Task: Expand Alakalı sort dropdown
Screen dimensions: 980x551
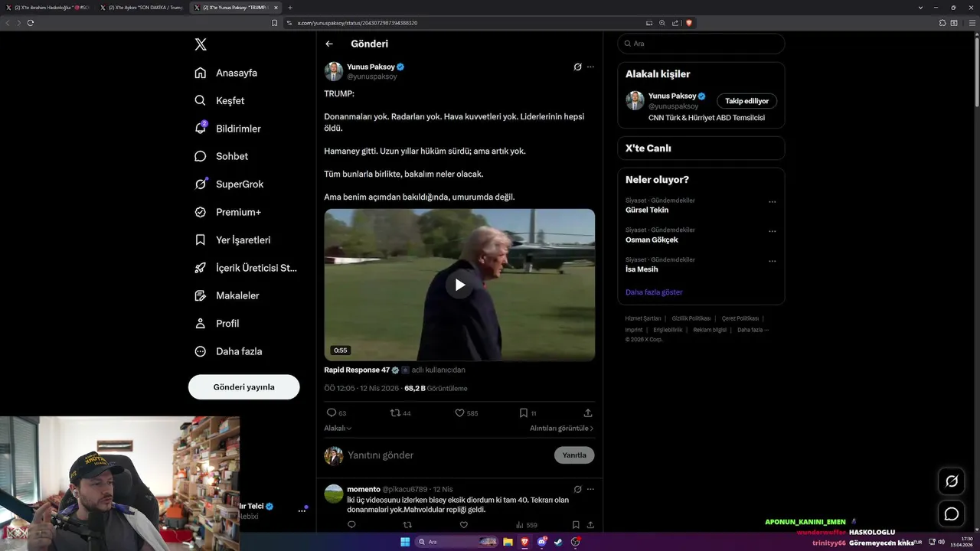Action: (338, 428)
